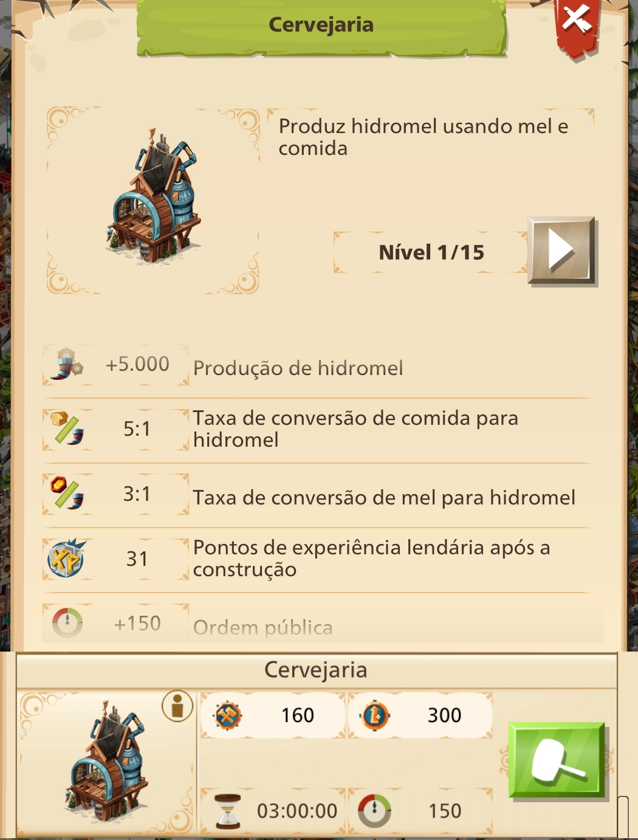The width and height of the screenshot is (638, 840).
Task: Tap the mead production horn icon
Action: tap(67, 364)
